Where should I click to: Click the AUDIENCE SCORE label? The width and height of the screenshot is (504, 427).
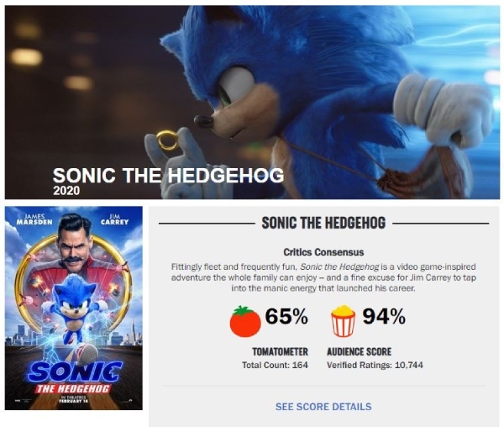click(x=360, y=351)
